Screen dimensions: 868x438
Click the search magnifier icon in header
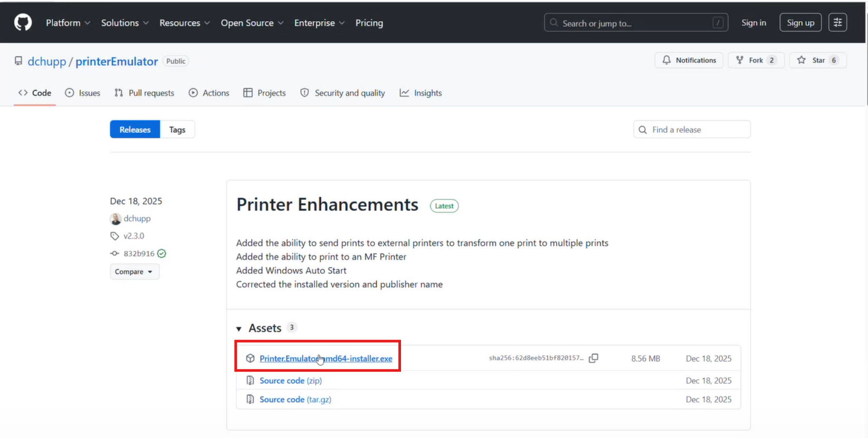coord(554,23)
